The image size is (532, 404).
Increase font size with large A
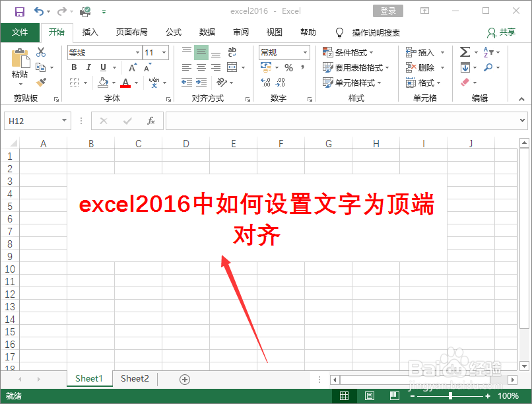click(133, 67)
